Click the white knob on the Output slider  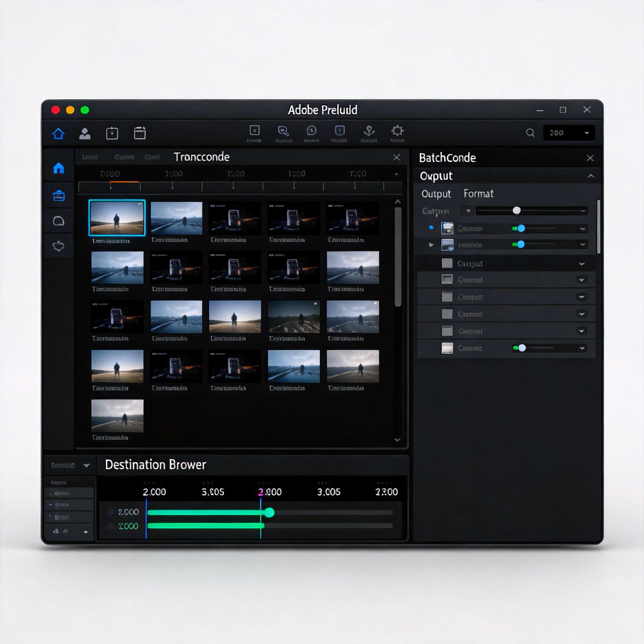tap(516, 210)
